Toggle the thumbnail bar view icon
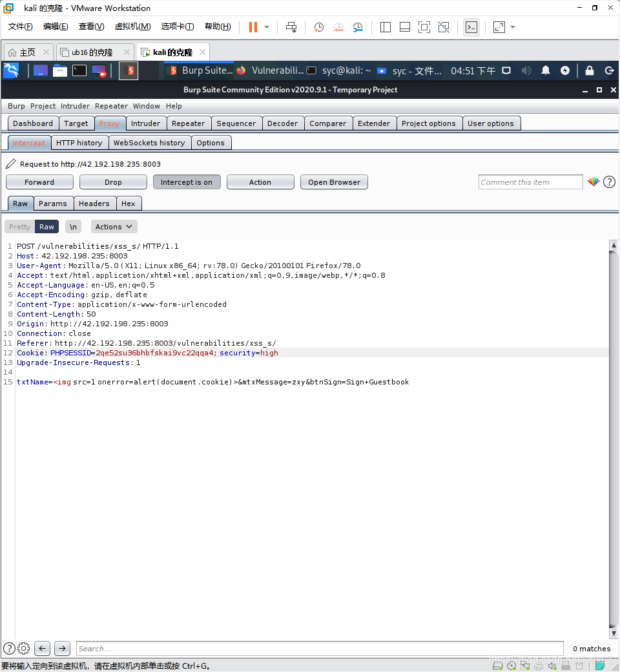This screenshot has width=620, height=672. tap(404, 27)
